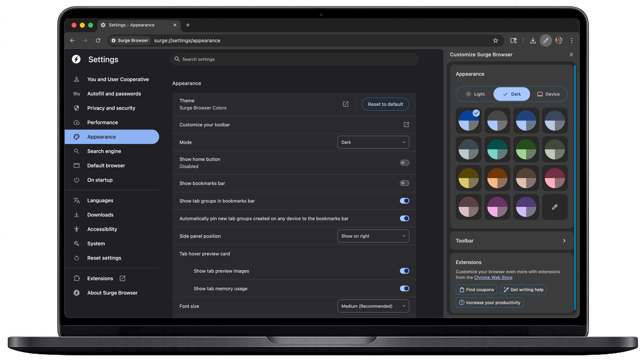
Task: Go to On startup settings
Action: point(112,180)
